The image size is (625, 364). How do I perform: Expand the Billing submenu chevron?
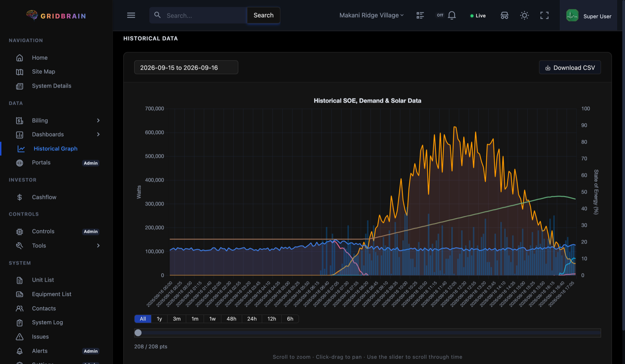98,121
